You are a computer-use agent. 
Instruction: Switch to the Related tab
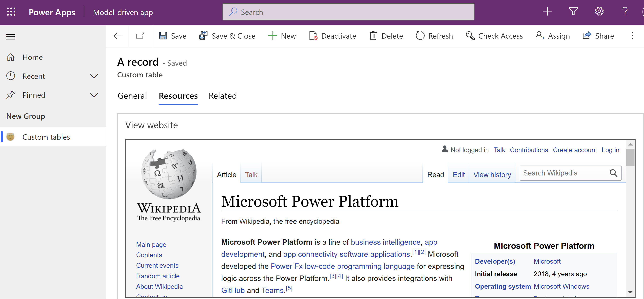[x=223, y=95]
